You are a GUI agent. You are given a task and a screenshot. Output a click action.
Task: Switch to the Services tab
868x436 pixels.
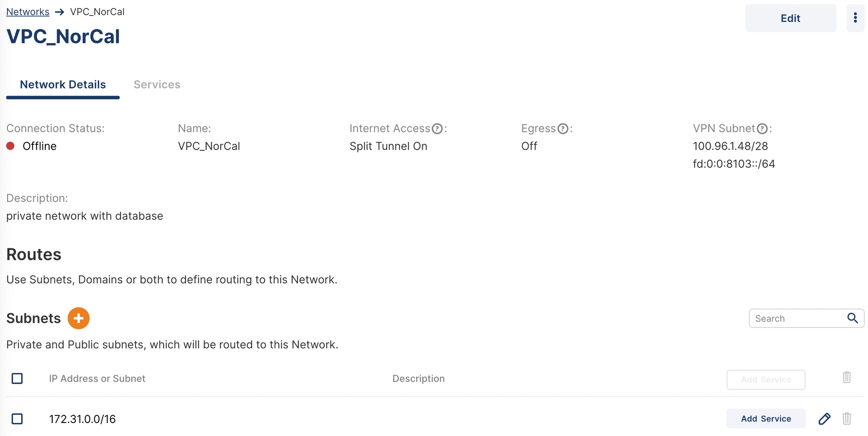pos(157,84)
